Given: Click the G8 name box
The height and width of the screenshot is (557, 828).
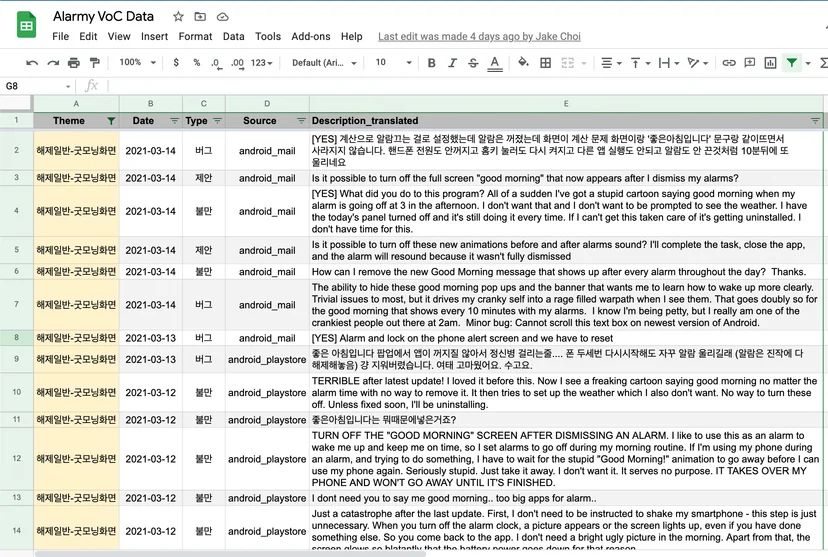Looking at the screenshot, I should click(x=35, y=86).
